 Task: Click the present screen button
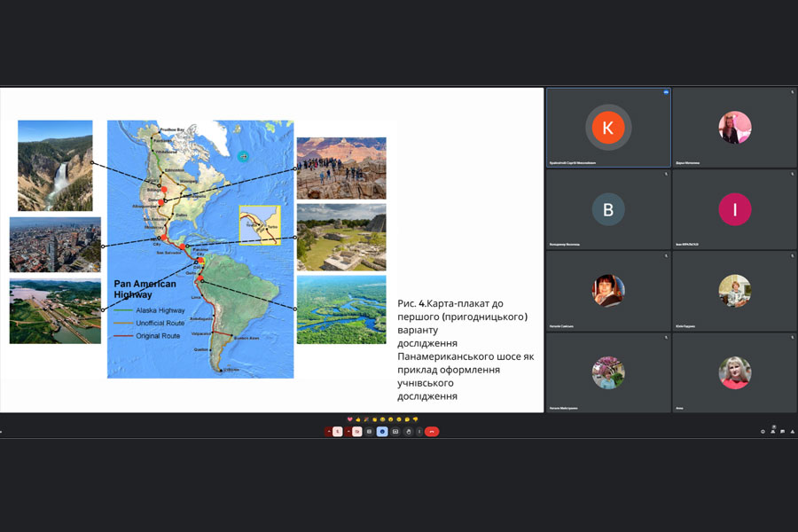tap(395, 432)
